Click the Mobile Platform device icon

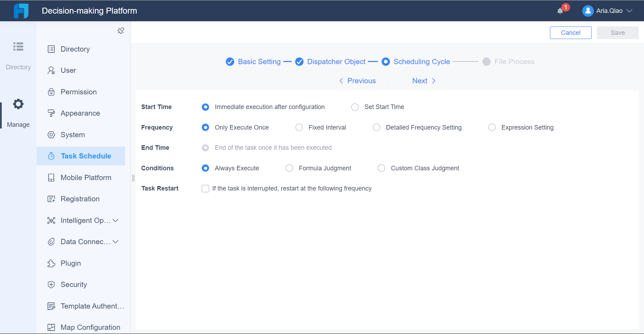click(x=51, y=178)
